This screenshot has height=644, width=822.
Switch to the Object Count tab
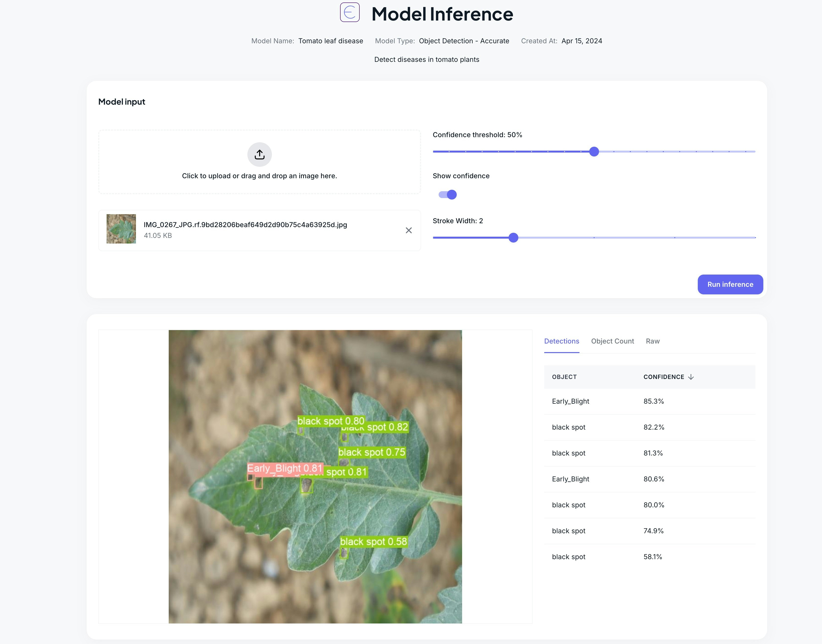[612, 341]
